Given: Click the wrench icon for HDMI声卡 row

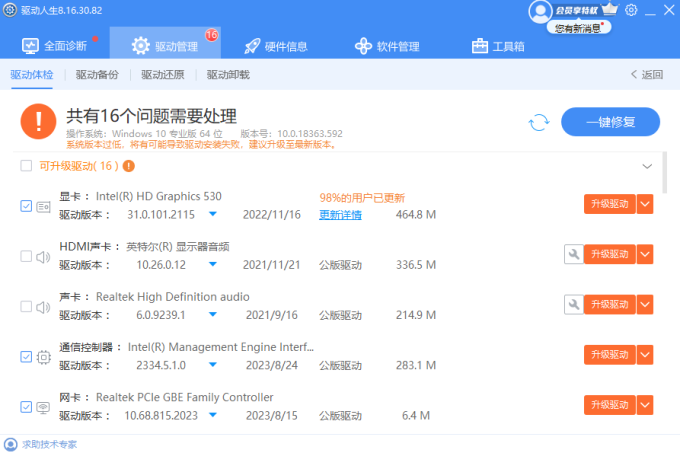Looking at the screenshot, I should 573,254.
